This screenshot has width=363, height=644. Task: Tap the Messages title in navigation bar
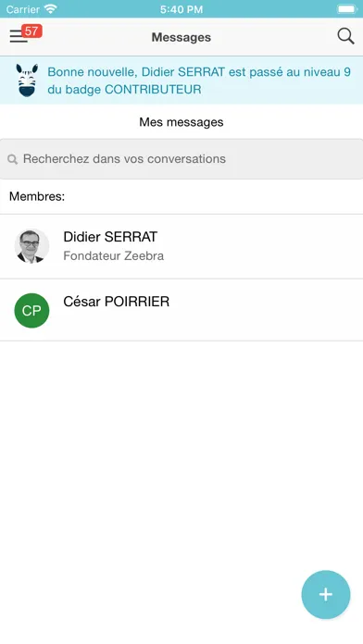pos(181,37)
